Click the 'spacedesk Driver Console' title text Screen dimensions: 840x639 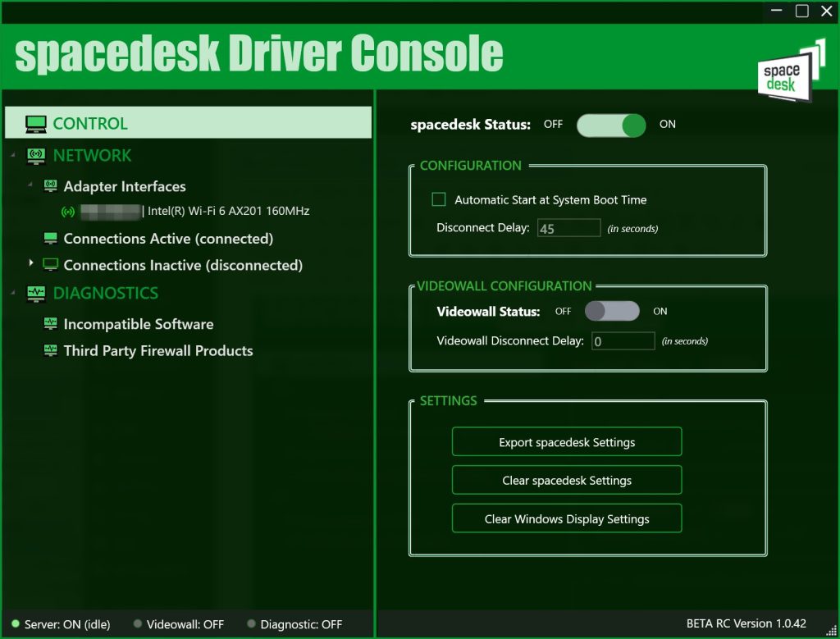[x=258, y=54]
